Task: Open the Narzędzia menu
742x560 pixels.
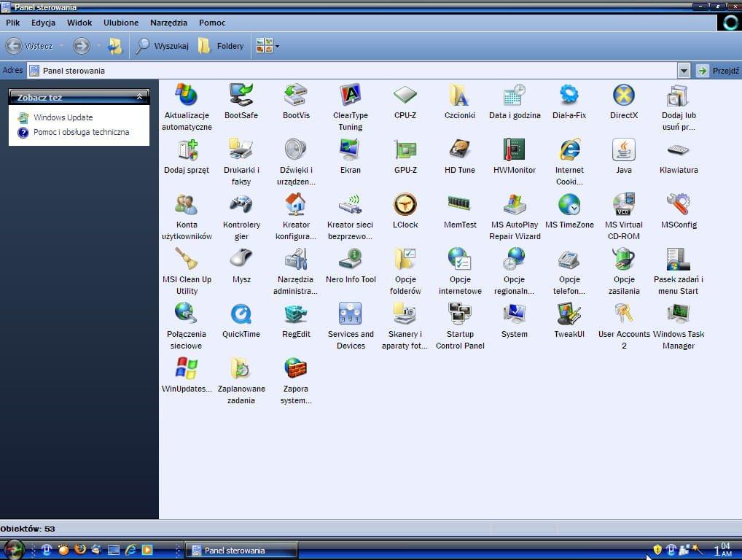Action: (168, 23)
